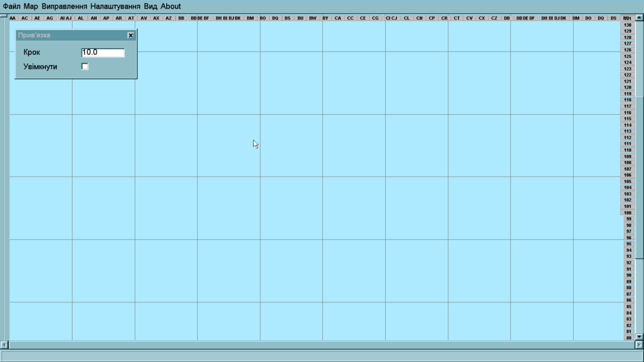Open the Виправлення menu

point(64,6)
